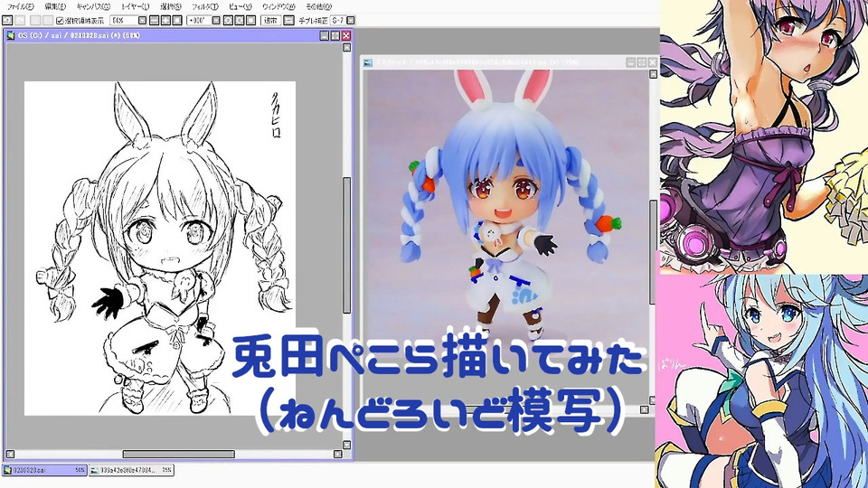Click the rotation angle value field
Viewport: 868px width, 488px height.
pyautogui.click(x=199, y=21)
